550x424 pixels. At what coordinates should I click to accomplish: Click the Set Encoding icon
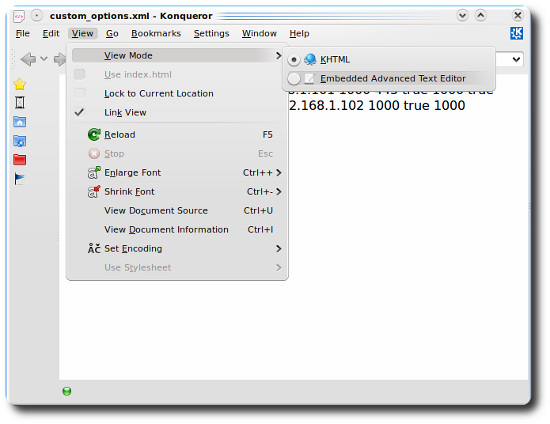[x=94, y=249]
